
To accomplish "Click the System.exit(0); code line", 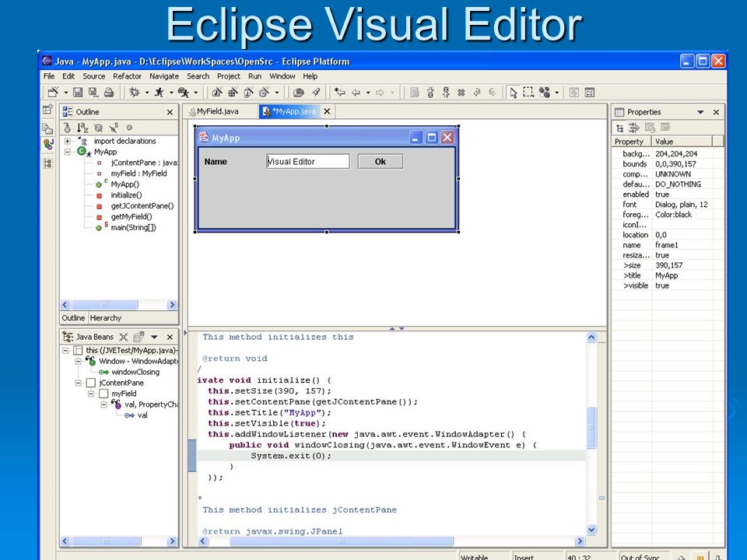I will (290, 457).
